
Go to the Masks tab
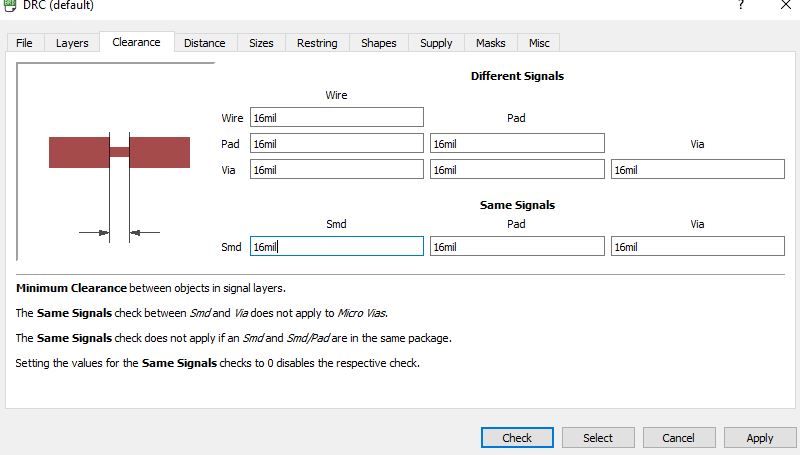[x=491, y=43]
